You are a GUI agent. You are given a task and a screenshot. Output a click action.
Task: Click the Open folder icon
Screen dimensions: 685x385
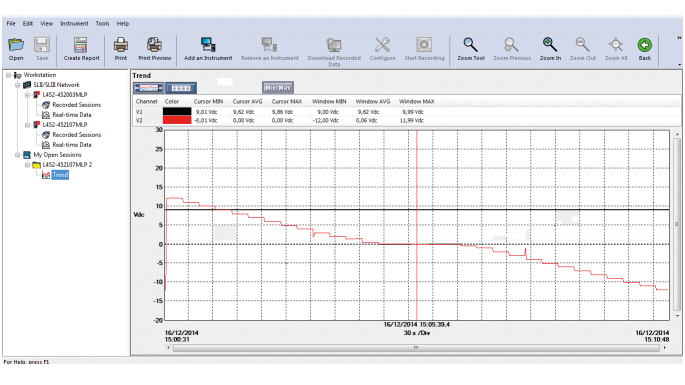16,45
